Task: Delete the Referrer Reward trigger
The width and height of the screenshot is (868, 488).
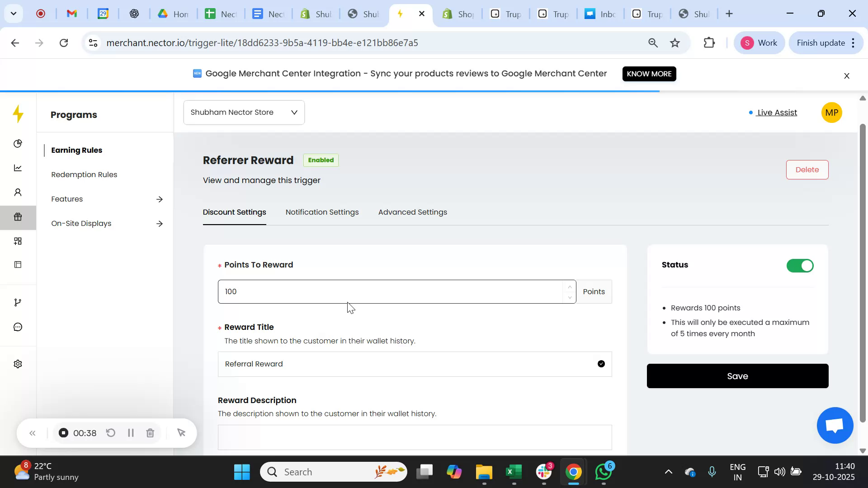Action: [x=807, y=169]
